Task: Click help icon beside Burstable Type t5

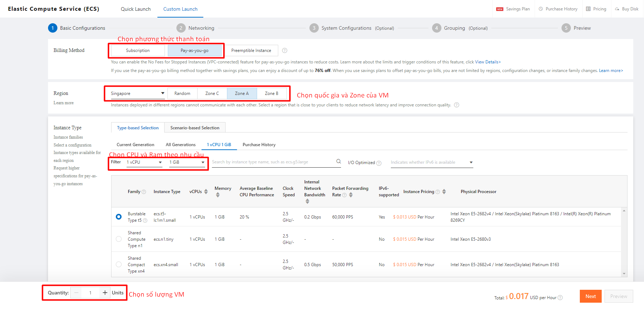Action: (x=145, y=221)
